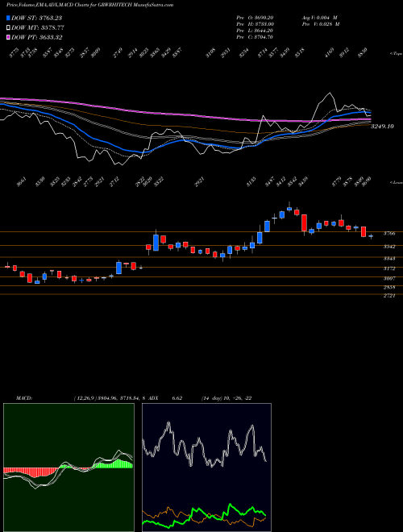403x532 pixels.
Task: Click the MACD: heading label
Action: (24, 398)
